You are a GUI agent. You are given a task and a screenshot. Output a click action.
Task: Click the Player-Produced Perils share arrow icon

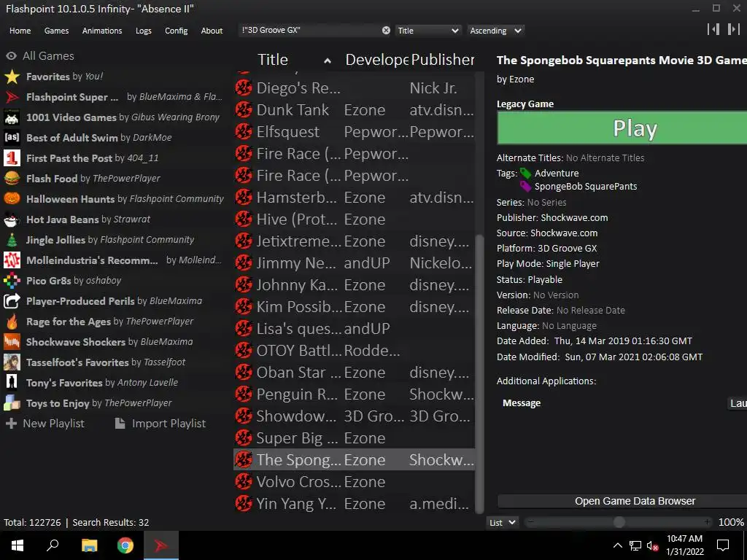pos(12,301)
